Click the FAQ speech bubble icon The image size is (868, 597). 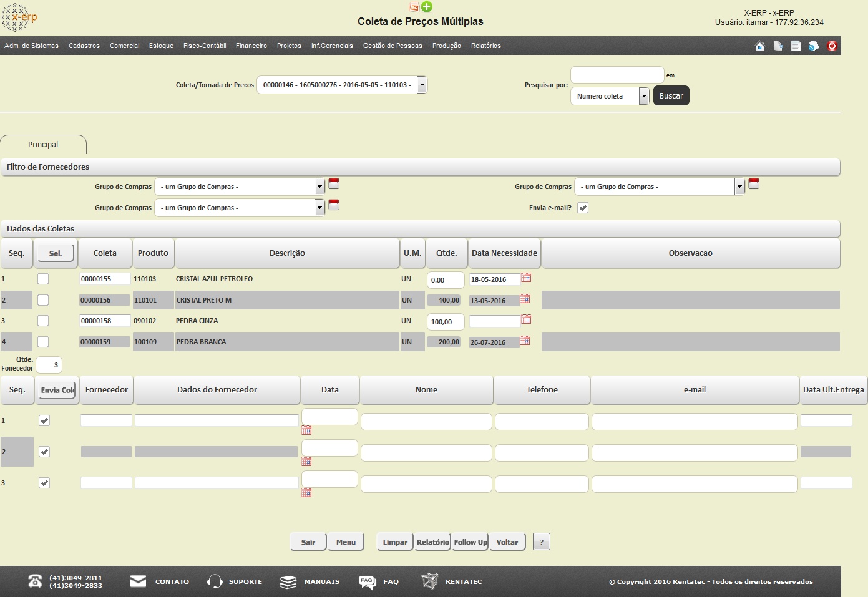coord(367,581)
